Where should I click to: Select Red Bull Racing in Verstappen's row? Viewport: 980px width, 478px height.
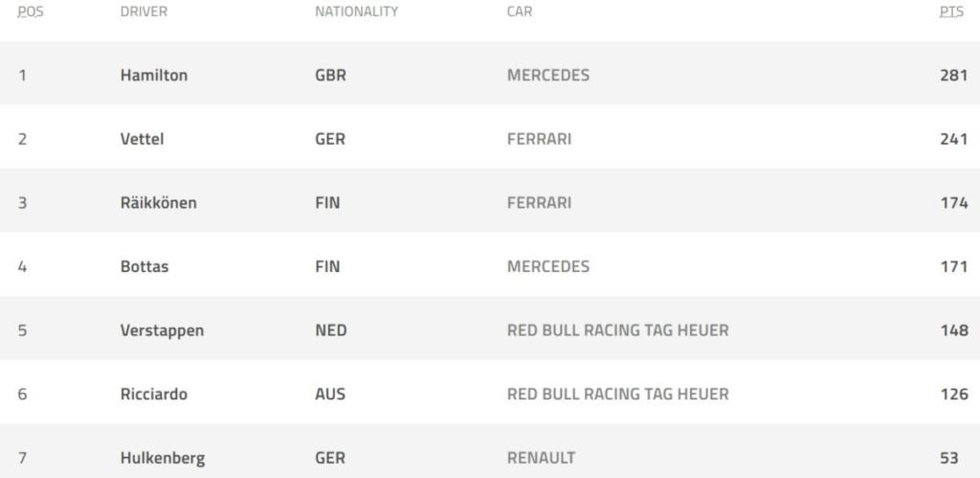coord(617,330)
